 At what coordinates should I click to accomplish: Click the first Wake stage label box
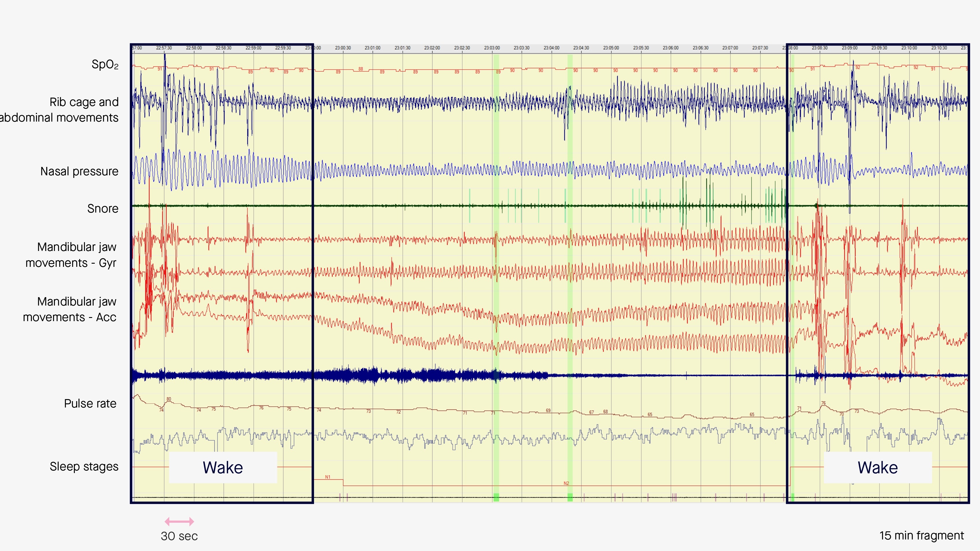coord(223,467)
